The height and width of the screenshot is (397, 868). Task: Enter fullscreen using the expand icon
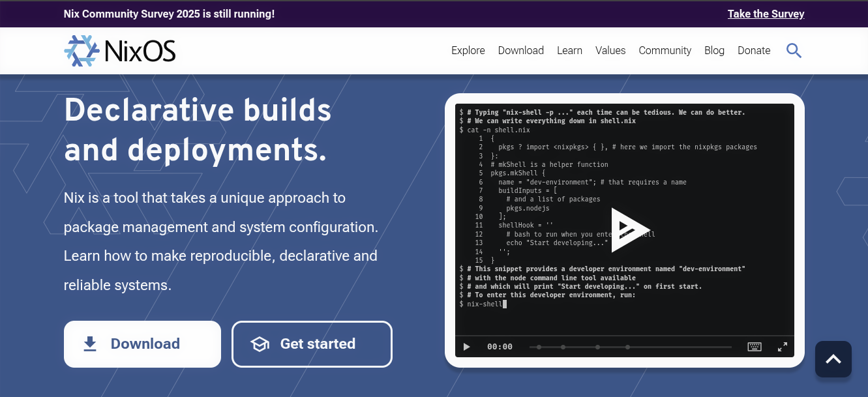782,347
